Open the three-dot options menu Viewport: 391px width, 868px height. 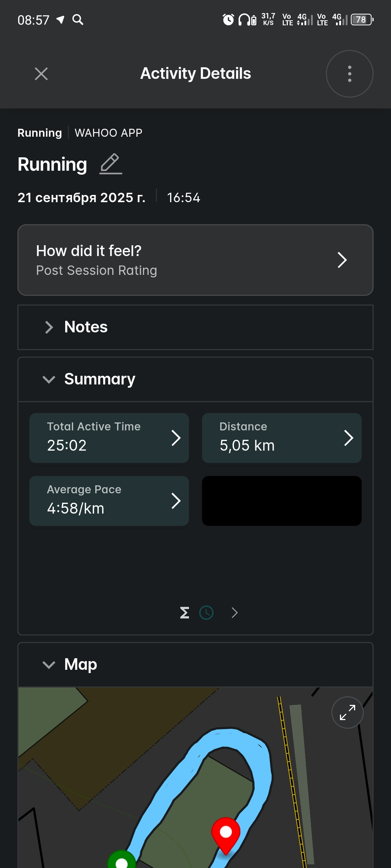(x=349, y=74)
